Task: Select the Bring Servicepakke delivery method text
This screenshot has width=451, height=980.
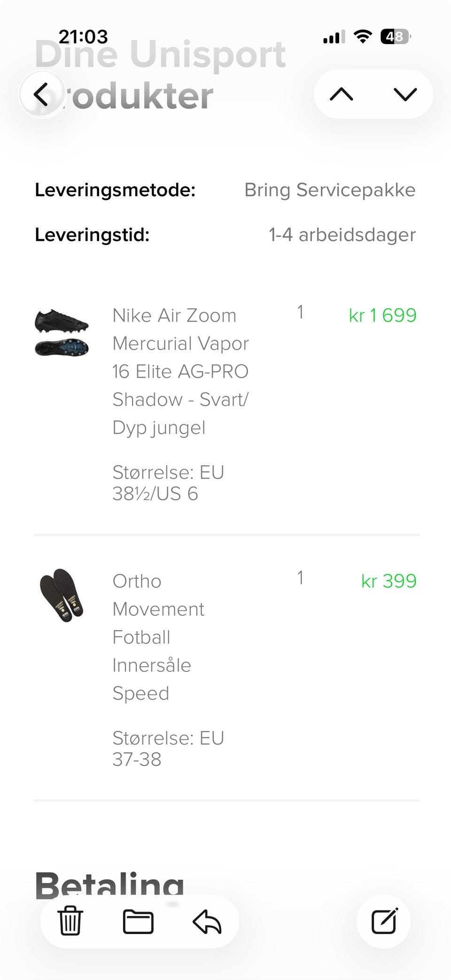Action: pyautogui.click(x=330, y=190)
